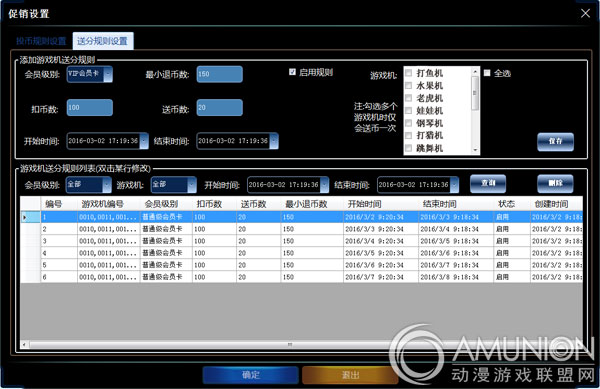Switch to the 投币规则设置 tab
The width and height of the screenshot is (600, 389).
tap(41, 41)
